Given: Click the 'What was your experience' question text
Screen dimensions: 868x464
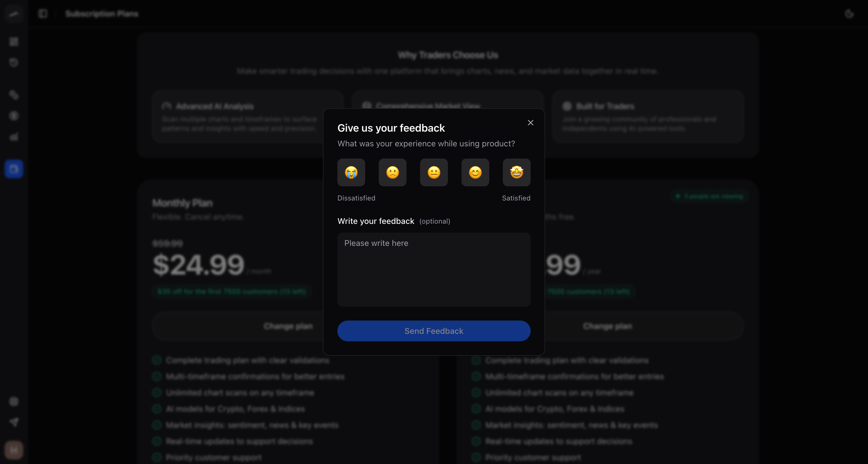Looking at the screenshot, I should (x=426, y=144).
